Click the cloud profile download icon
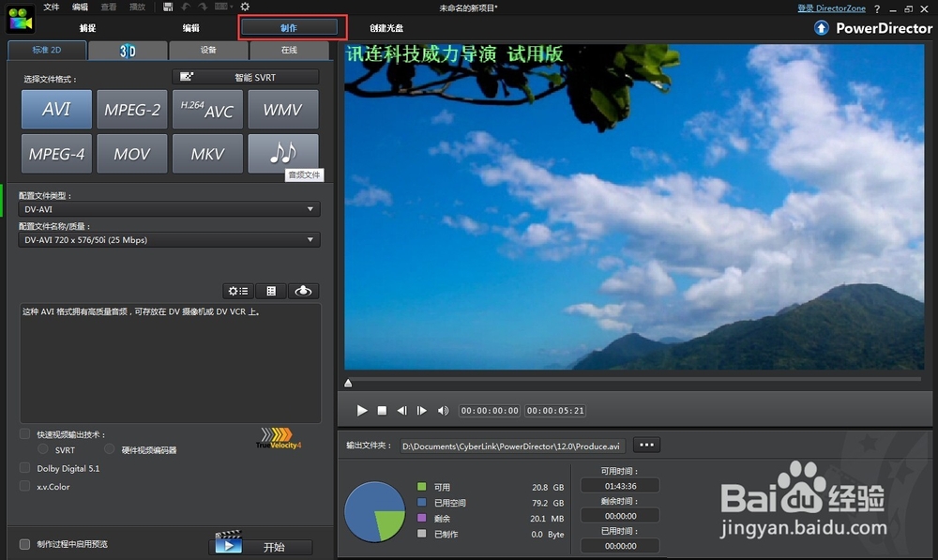This screenshot has width=938, height=560. [x=303, y=291]
